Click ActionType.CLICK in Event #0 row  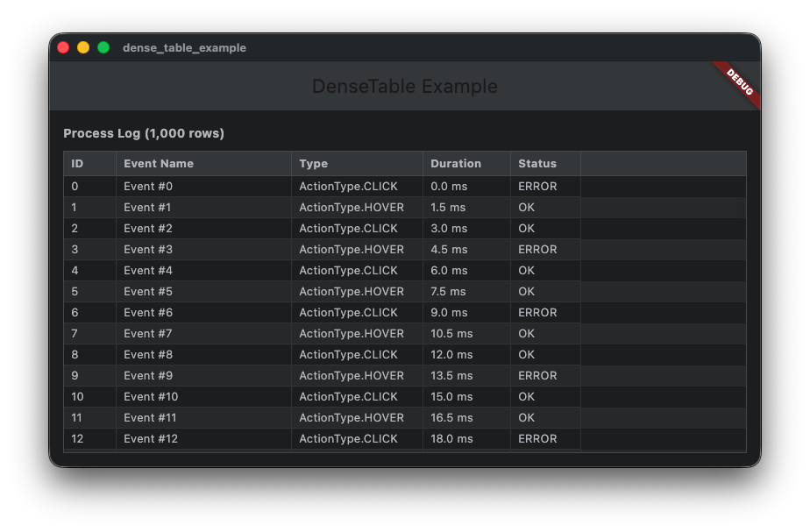357,187
